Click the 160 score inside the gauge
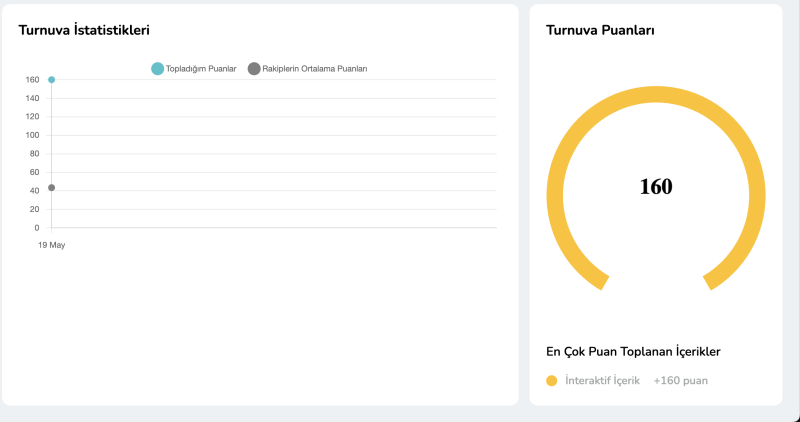Image resolution: width=800 pixels, height=422 pixels. tap(656, 187)
